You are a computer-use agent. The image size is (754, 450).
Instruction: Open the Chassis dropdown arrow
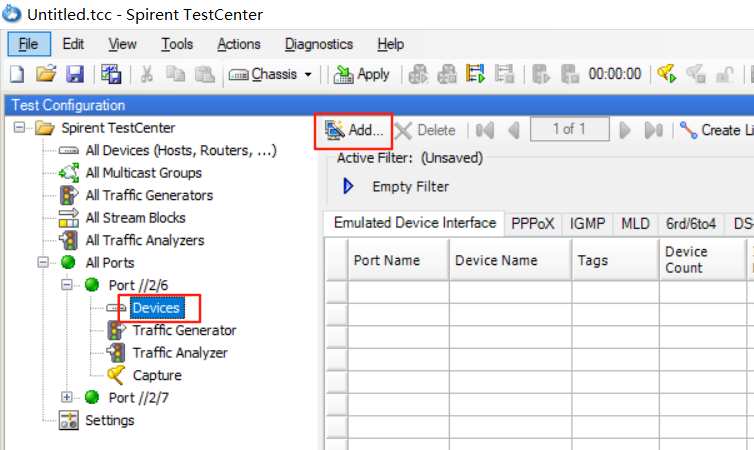pyautogui.click(x=308, y=75)
